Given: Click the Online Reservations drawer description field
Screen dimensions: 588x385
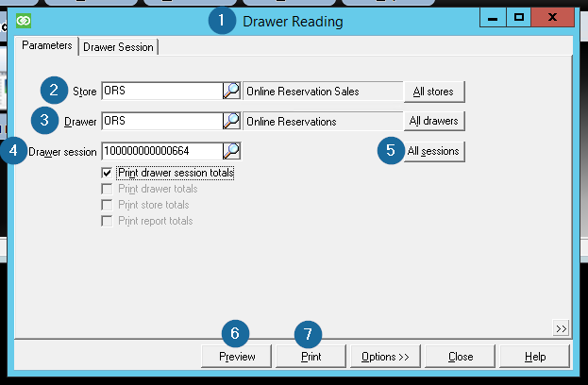Looking at the screenshot, I should [x=323, y=122].
